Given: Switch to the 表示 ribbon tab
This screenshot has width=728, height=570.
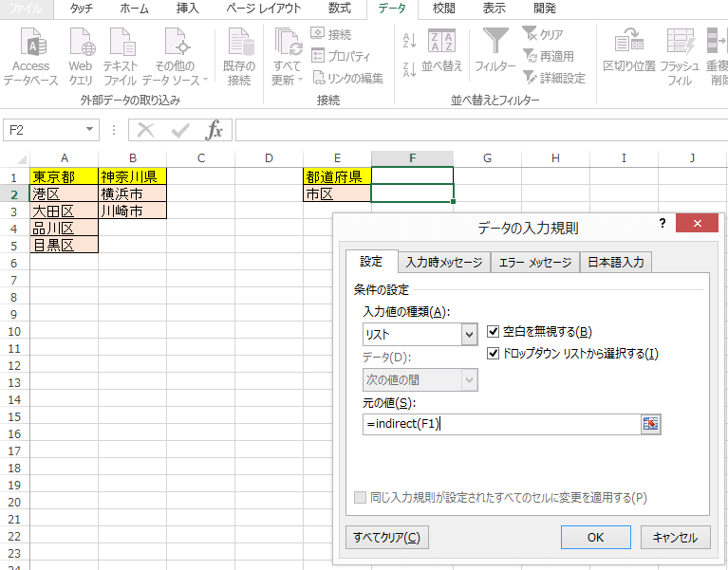Looking at the screenshot, I should pyautogui.click(x=494, y=9).
